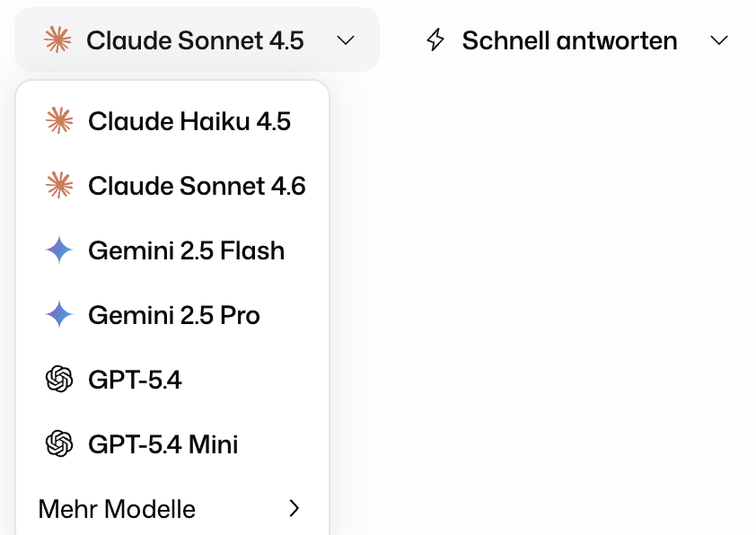Click the Claude starburst icon beside Sonnet 4.6

59,186
